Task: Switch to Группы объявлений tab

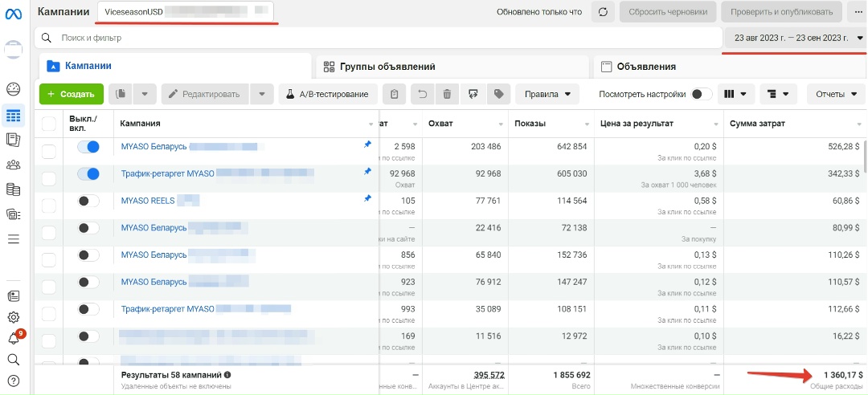Action: (452, 67)
